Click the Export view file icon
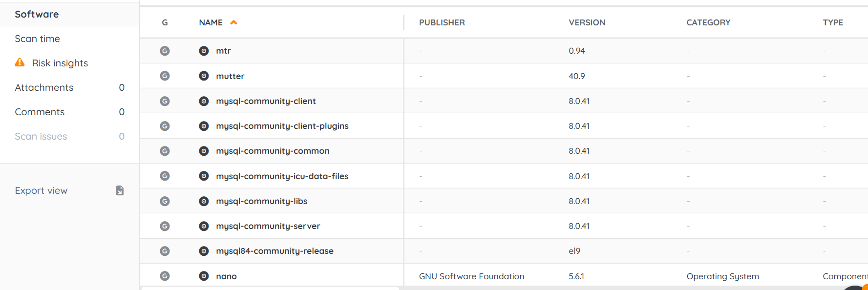868x290 pixels. 120,190
